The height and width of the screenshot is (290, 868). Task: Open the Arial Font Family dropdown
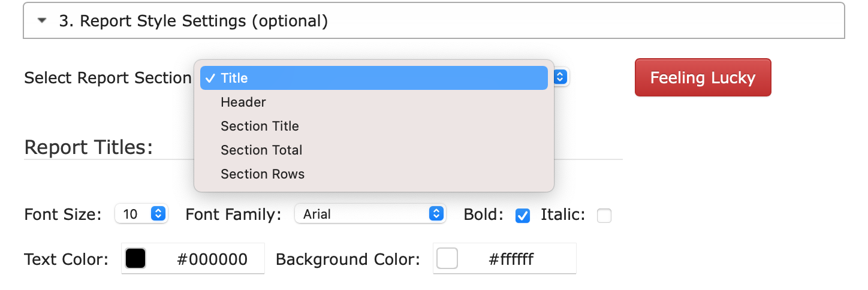coord(370,214)
